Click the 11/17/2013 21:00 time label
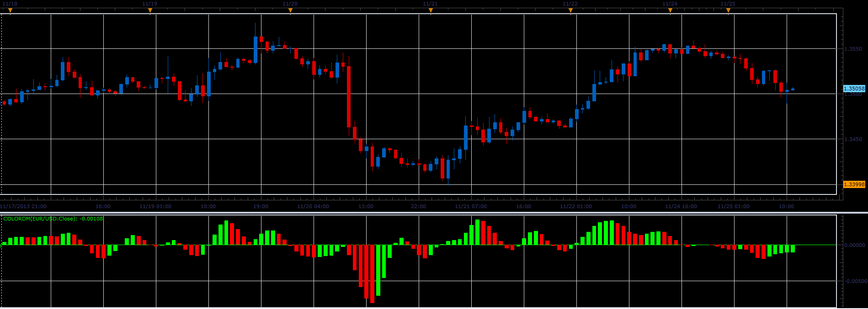868x309 pixels. pos(23,206)
